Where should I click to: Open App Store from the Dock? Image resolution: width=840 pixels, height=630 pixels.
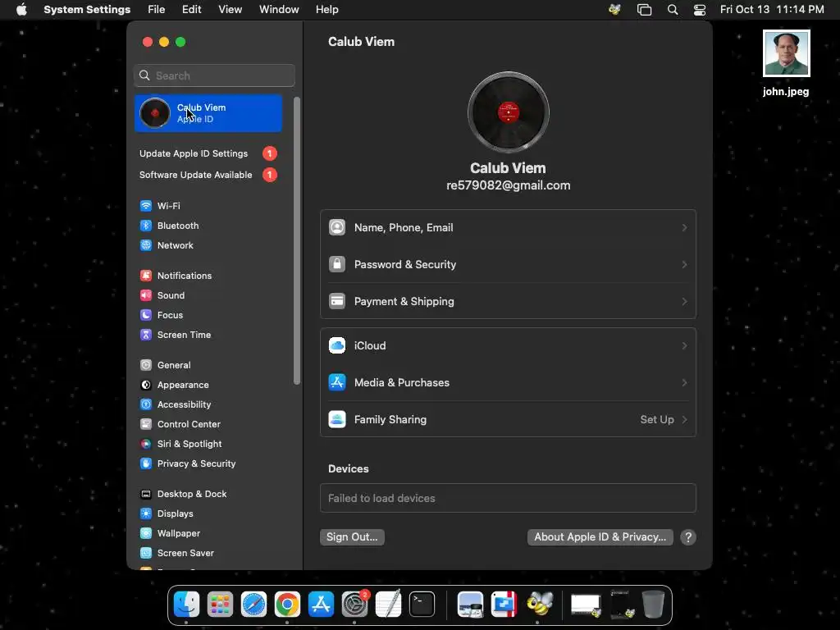coord(321,605)
